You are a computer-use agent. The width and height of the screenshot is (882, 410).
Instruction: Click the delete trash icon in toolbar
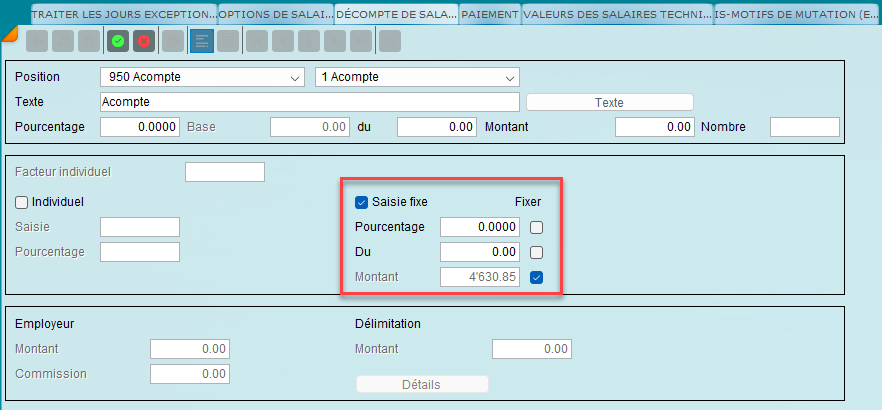pos(88,41)
